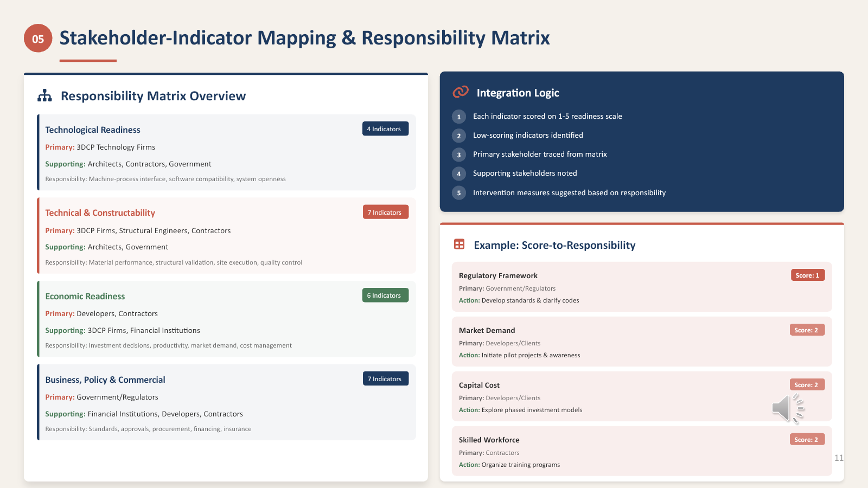Click 'Action: Organize training programs'
Viewport: 868px width, 488px height.
pyautogui.click(x=509, y=465)
